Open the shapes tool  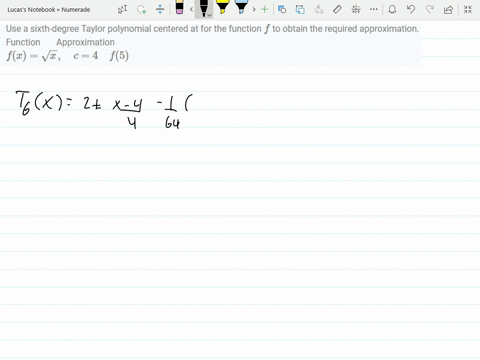(282, 9)
